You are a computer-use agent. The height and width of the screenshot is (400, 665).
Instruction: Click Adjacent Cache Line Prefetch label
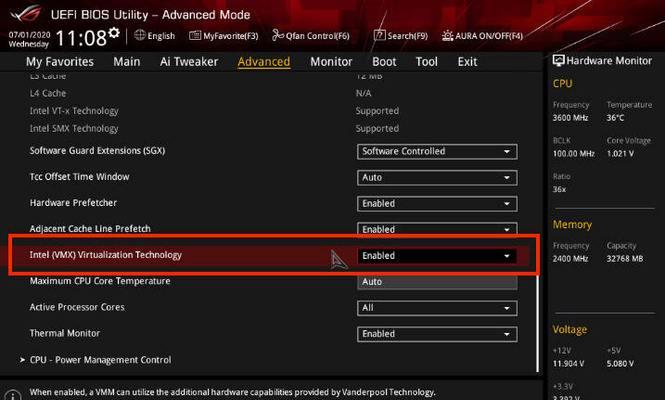click(90, 229)
